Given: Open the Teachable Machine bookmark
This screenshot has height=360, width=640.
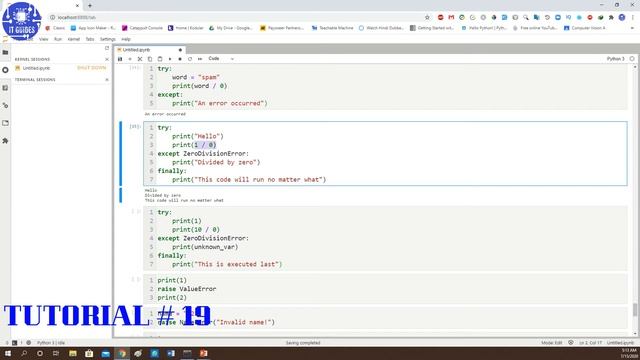Looking at the screenshot, I should [x=332, y=28].
